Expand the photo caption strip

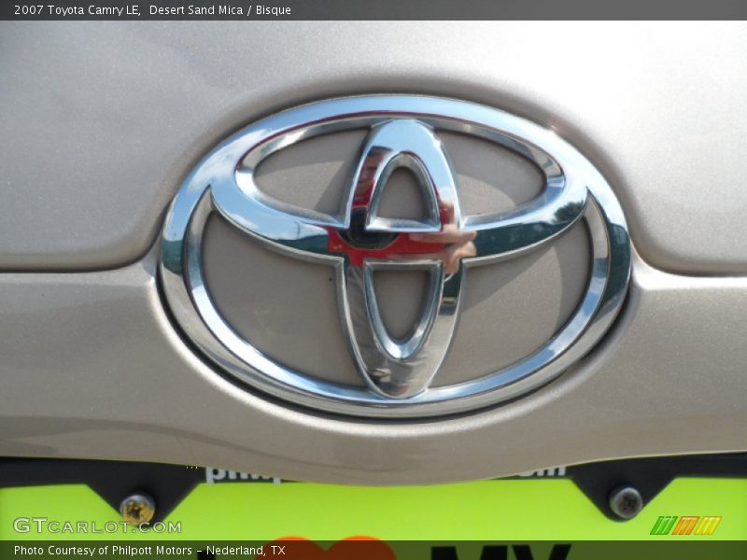click(x=149, y=551)
